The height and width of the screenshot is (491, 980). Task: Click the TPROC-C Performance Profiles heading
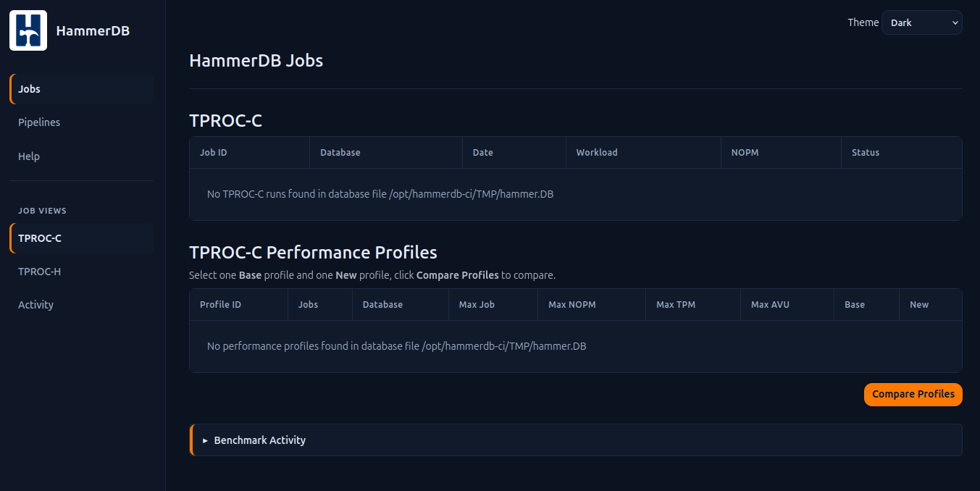pyautogui.click(x=313, y=252)
